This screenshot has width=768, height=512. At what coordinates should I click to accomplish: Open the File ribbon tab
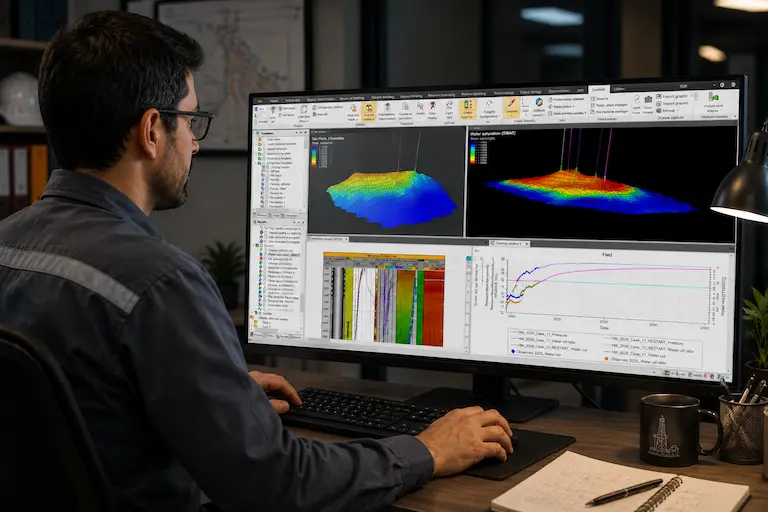tap(260, 101)
